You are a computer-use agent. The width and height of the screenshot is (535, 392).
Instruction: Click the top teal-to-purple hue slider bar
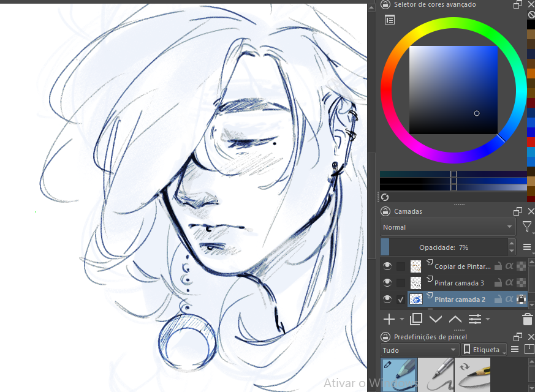(453, 174)
